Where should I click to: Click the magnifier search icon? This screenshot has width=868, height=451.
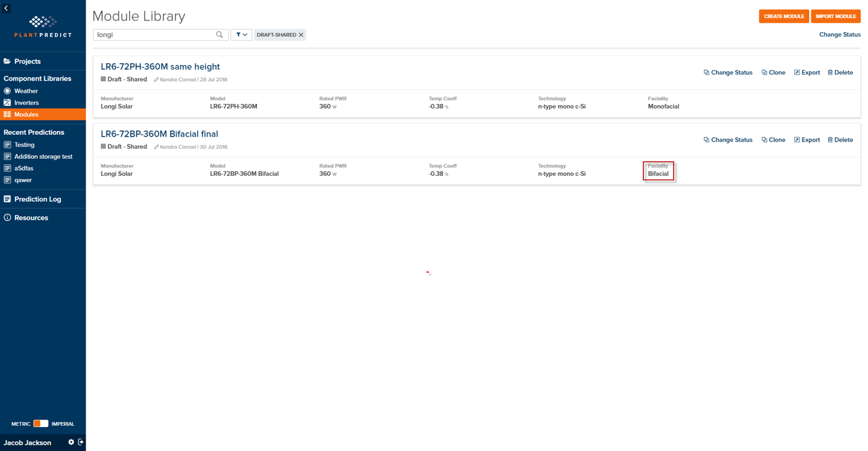click(x=220, y=35)
